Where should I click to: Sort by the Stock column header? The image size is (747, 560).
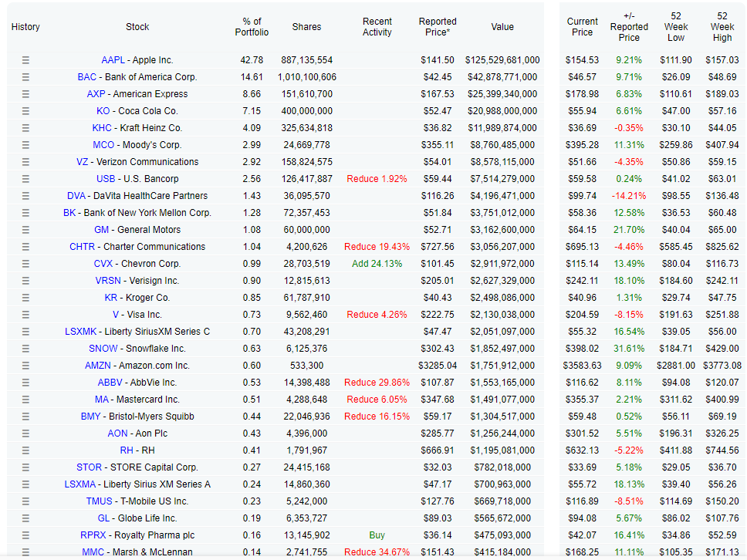tap(137, 27)
